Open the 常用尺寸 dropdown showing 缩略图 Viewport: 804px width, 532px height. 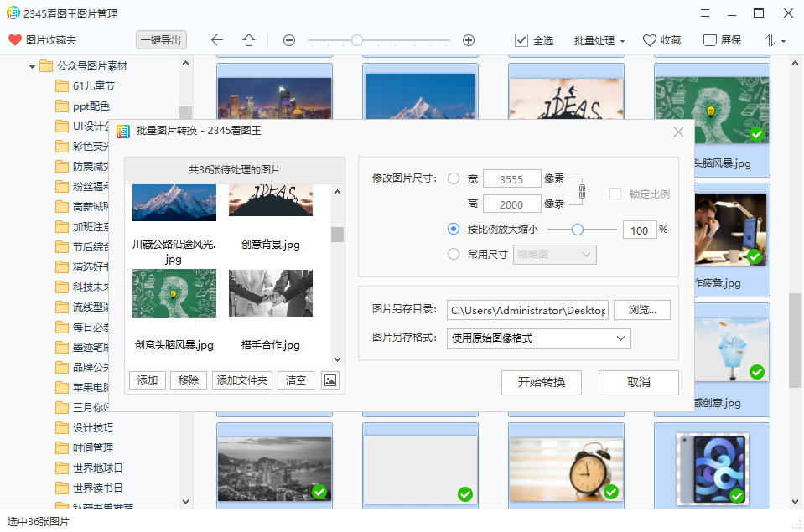point(554,255)
